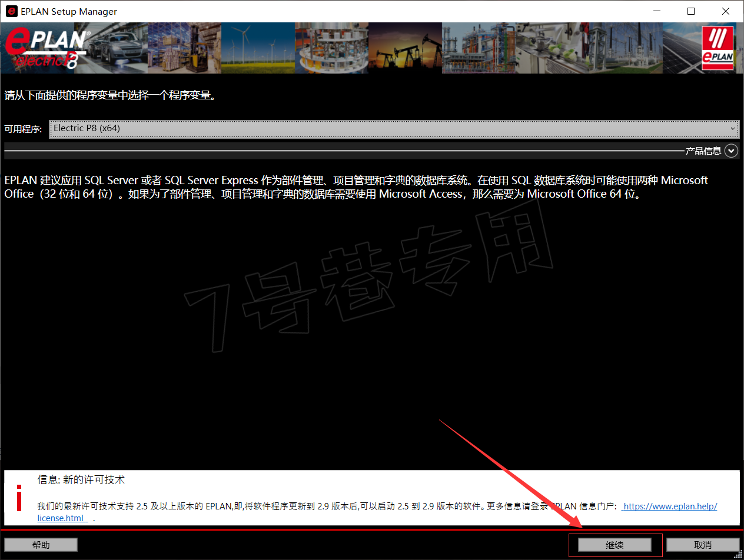Viewport: 744px width, 560px height.
Task: Click the SQL Server recommendation paragraph
Action: [356, 187]
